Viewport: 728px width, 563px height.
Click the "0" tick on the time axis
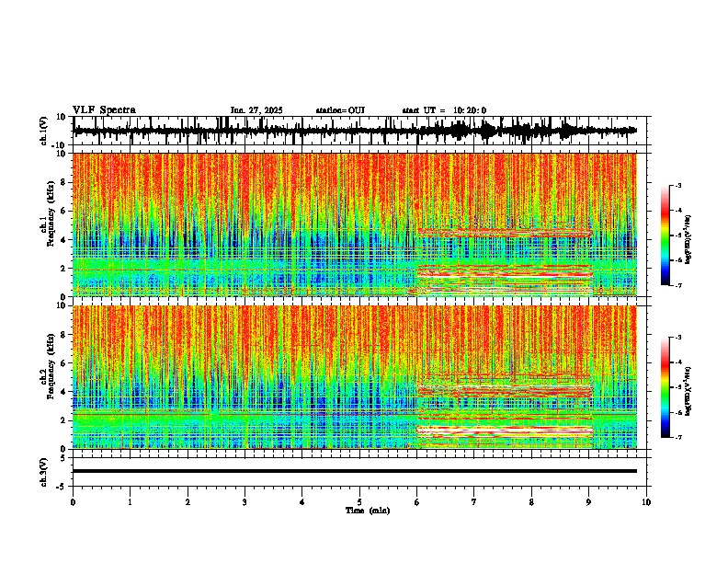point(73,502)
